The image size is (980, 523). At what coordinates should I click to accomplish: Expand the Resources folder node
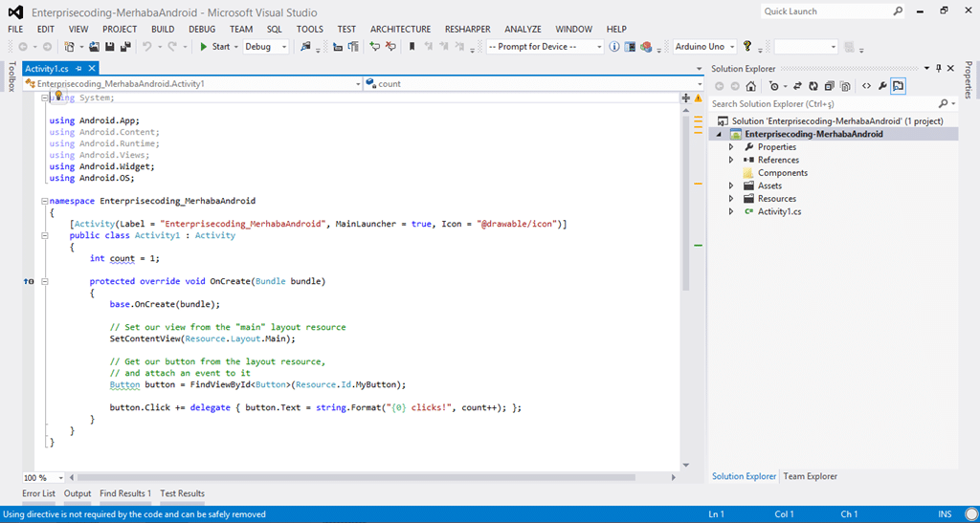click(731, 199)
